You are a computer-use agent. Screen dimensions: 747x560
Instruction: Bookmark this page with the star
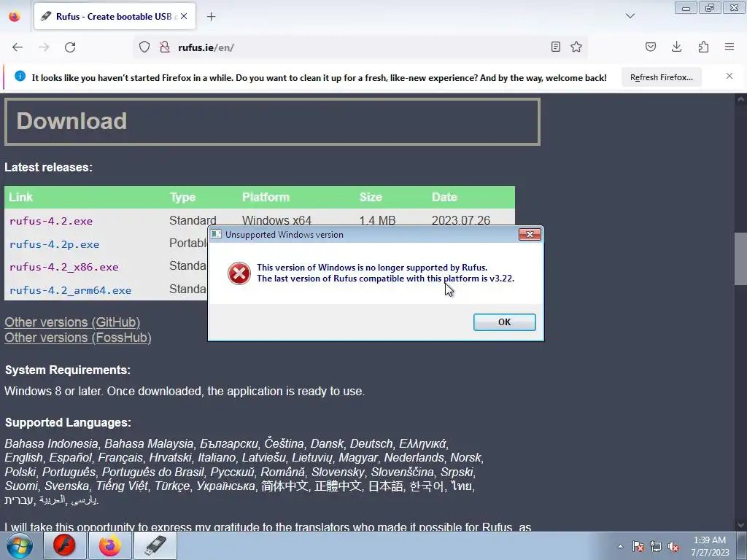pyautogui.click(x=576, y=47)
